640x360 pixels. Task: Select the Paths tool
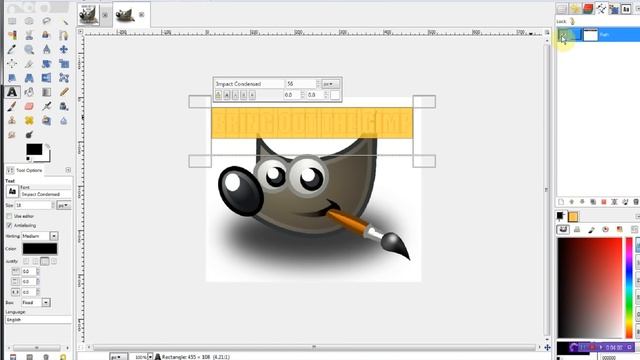(64, 35)
